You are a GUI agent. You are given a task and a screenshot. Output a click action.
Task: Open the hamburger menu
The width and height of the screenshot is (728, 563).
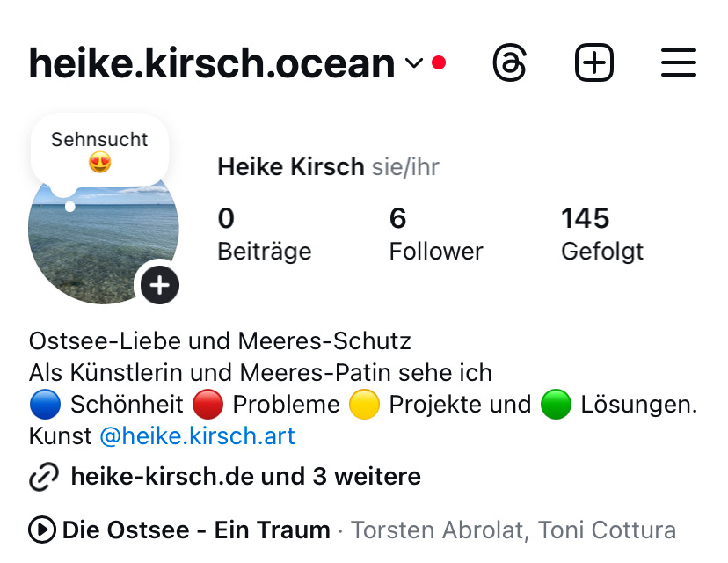(678, 62)
